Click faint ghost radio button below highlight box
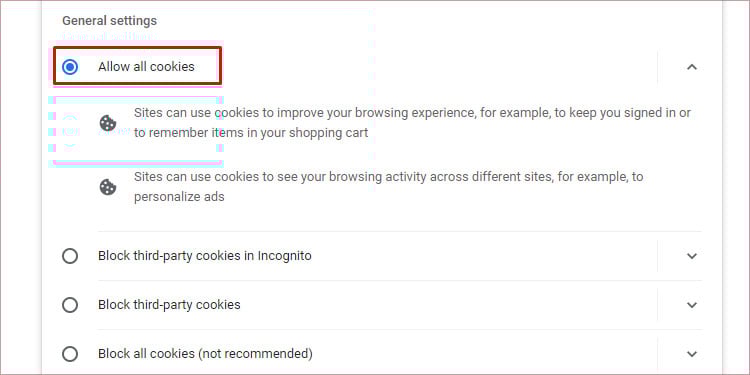750x375 pixels. [x=70, y=130]
